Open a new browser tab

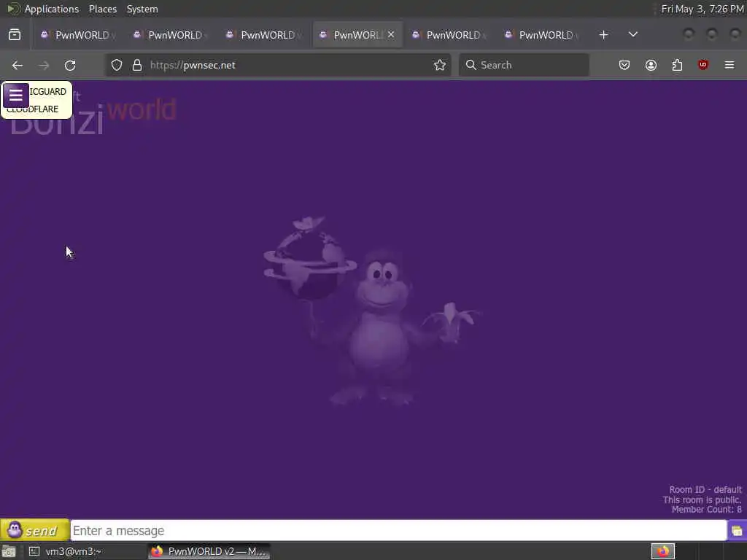[603, 35]
